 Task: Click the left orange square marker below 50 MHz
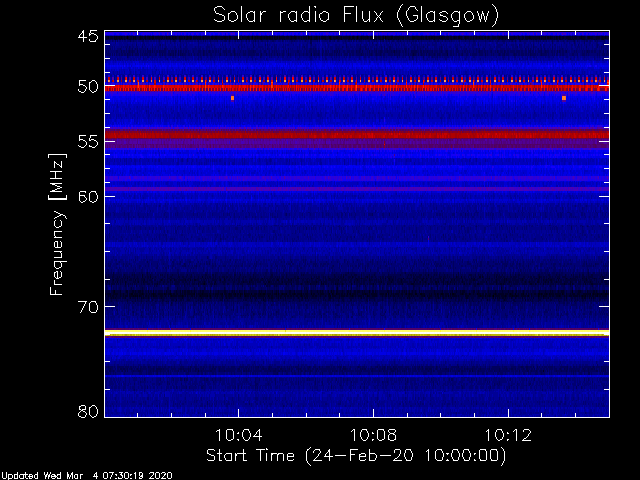point(233,98)
